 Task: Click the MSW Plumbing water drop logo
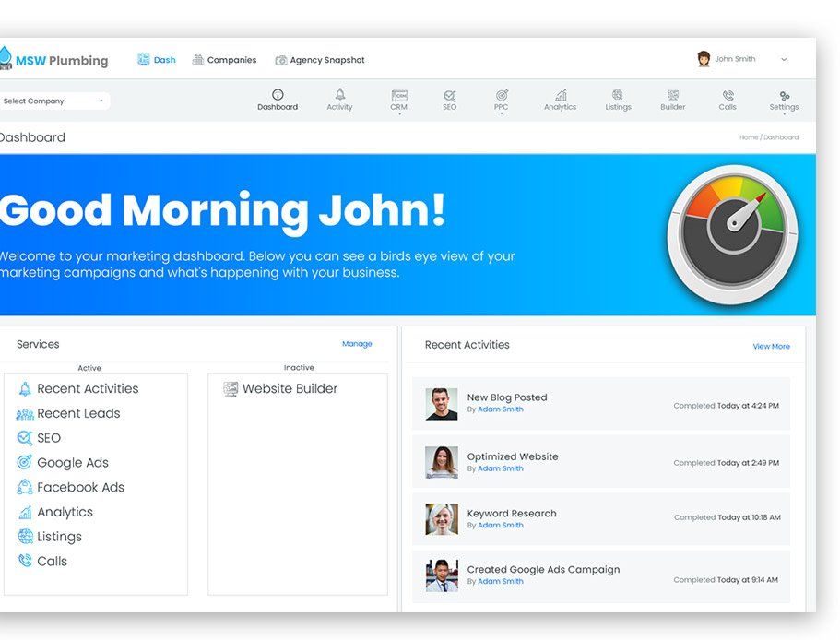5,58
